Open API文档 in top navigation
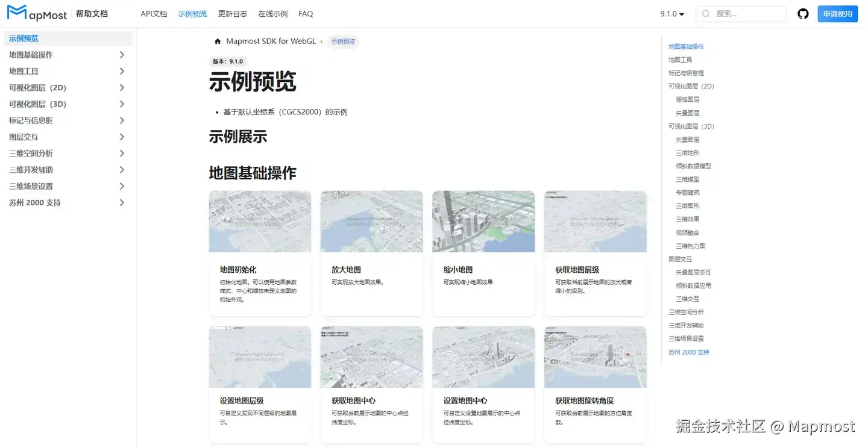The height and width of the screenshot is (448, 868). (x=154, y=14)
